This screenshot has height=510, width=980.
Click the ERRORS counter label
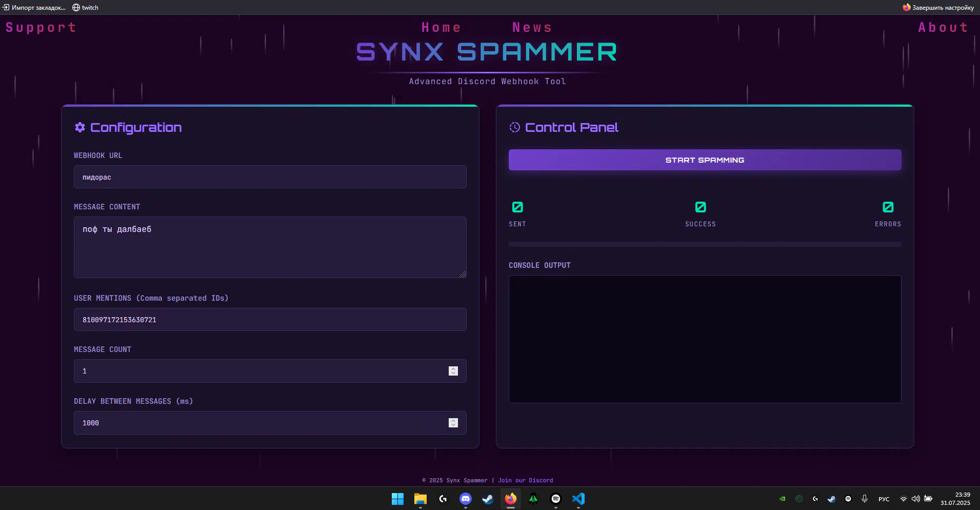pos(888,224)
